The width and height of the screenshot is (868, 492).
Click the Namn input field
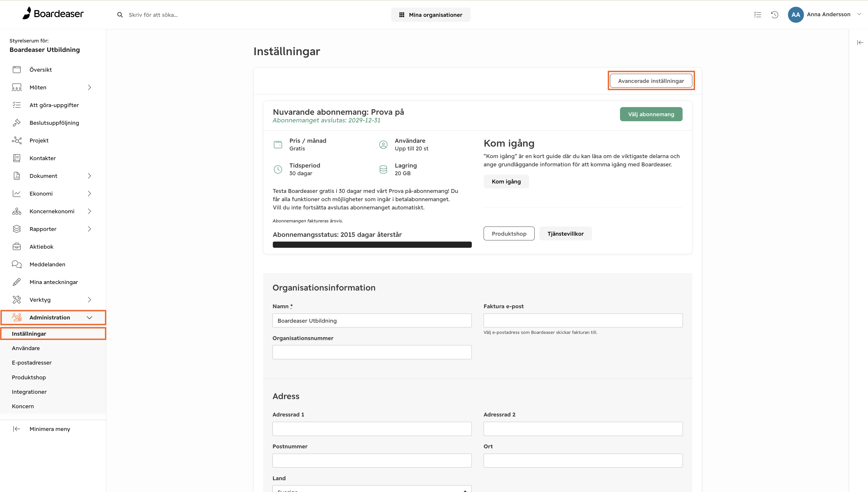[372, 320]
